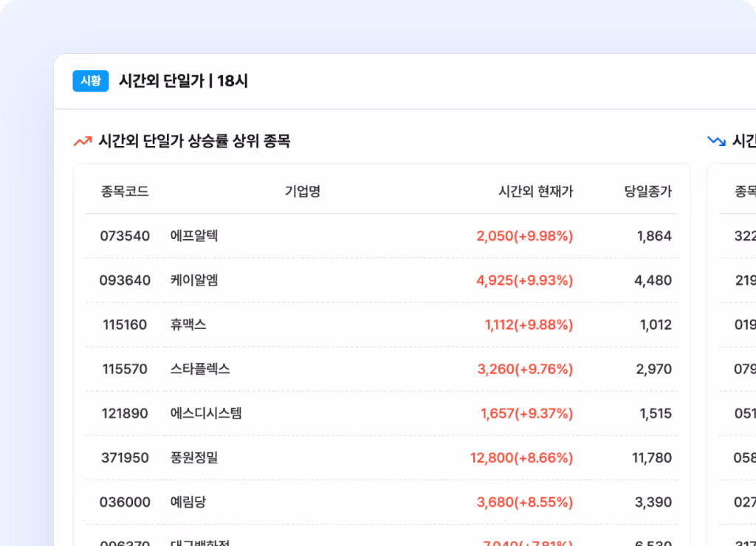Select stock code 121890
This screenshot has height=546, width=756.
125,413
